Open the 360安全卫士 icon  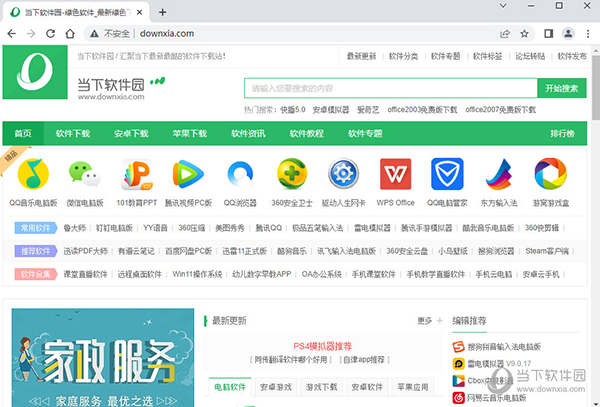coord(292,174)
